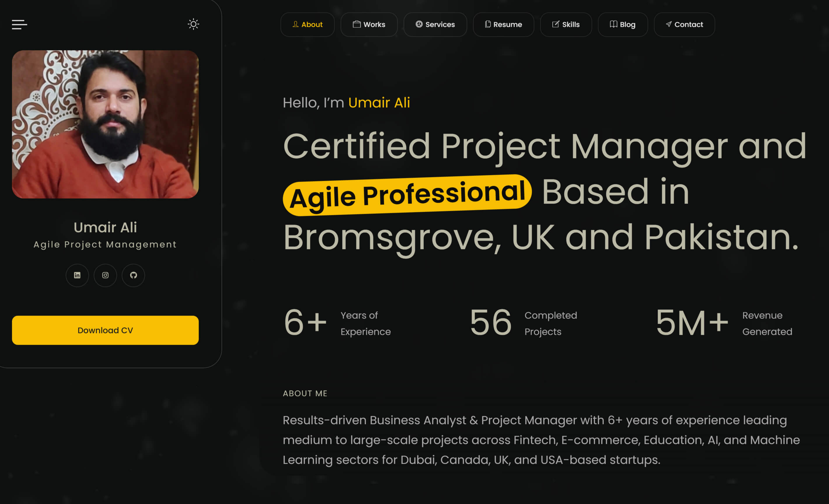Toggle light mode with the sun icon
The image size is (829, 504).
click(x=193, y=24)
